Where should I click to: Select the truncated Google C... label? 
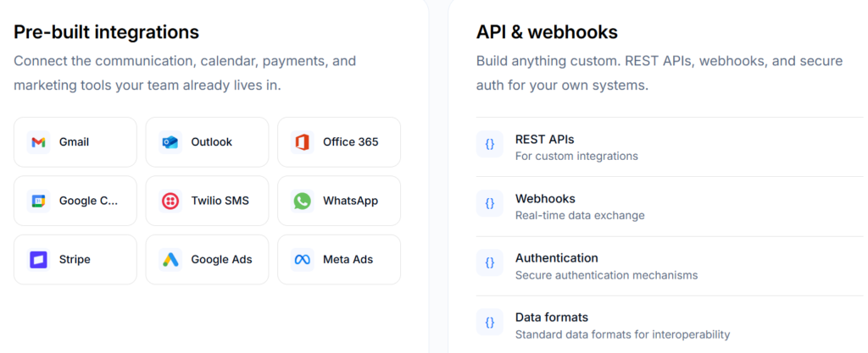pos(88,201)
